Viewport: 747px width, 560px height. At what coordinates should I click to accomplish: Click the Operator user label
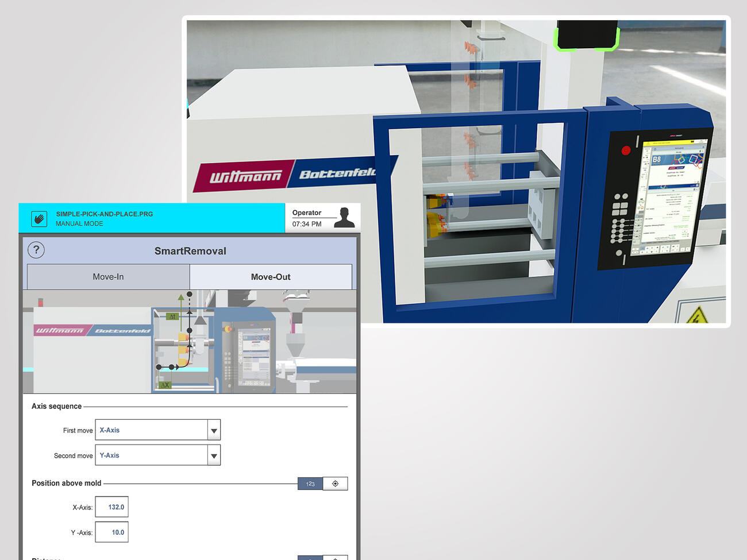pyautogui.click(x=307, y=213)
